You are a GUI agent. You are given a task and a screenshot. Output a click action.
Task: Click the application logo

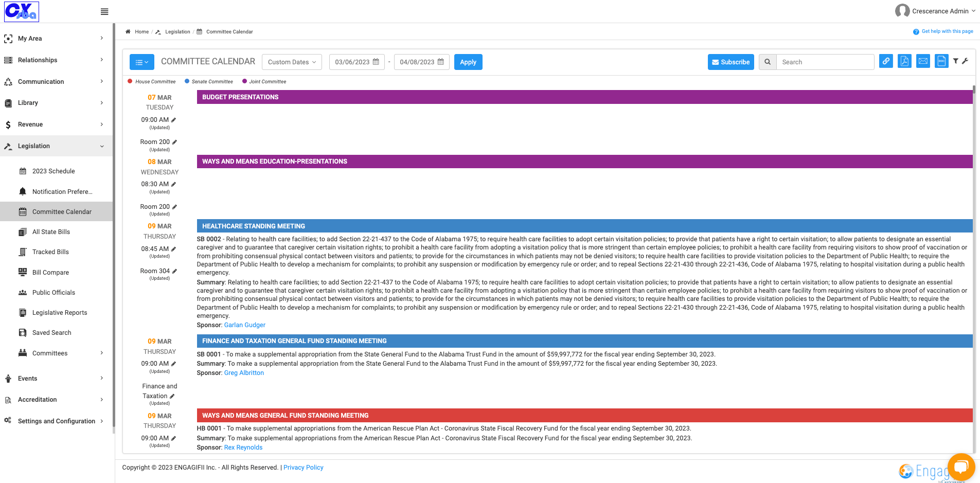click(x=22, y=11)
